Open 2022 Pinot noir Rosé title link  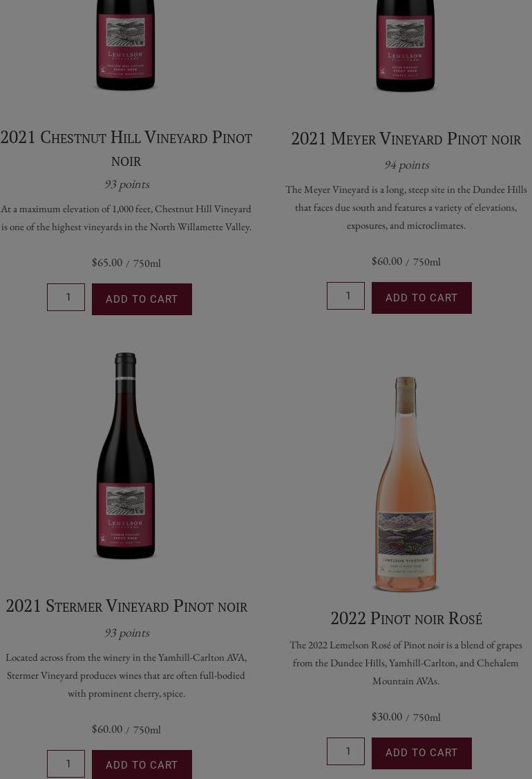(406, 619)
